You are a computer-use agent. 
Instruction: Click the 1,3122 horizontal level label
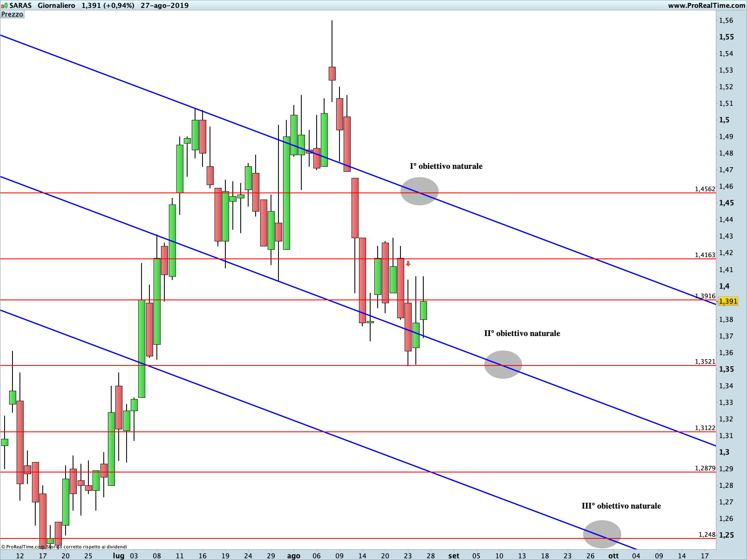point(705,428)
